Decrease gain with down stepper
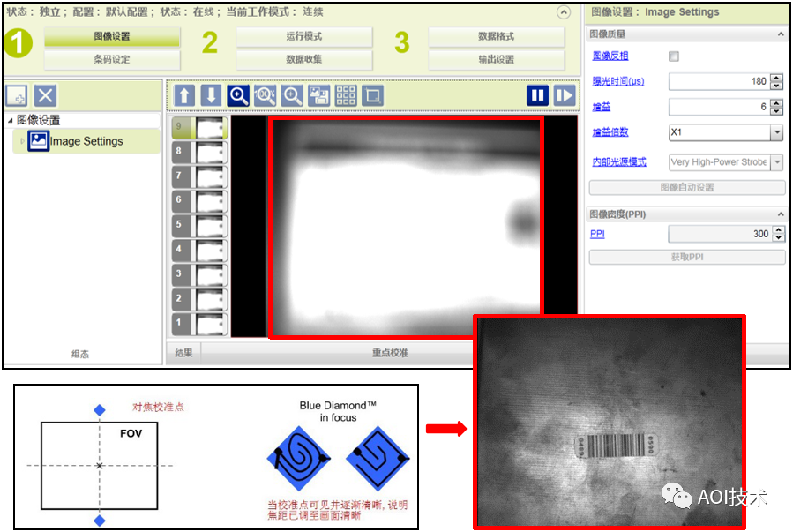The width and height of the screenshot is (793, 532). pos(777,111)
